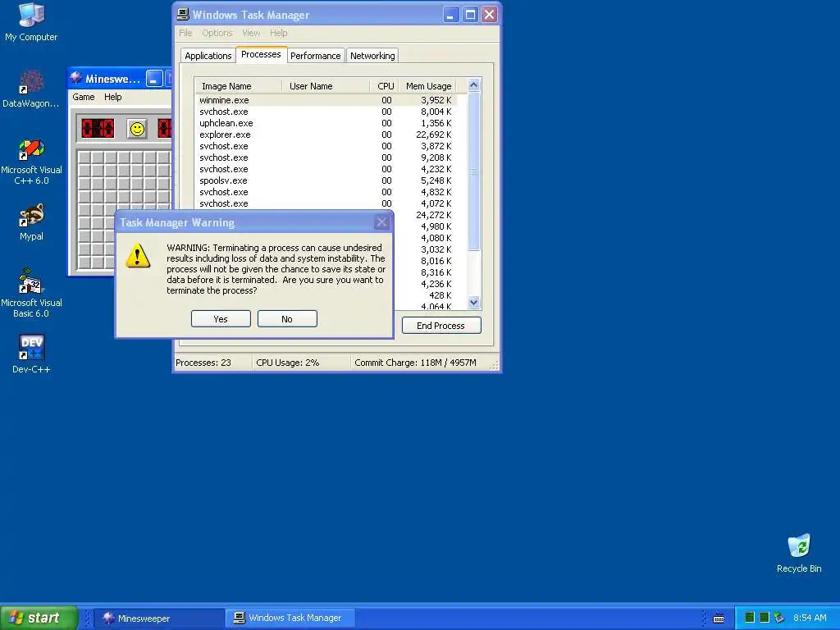Open My Computer desktop icon

pos(31,22)
